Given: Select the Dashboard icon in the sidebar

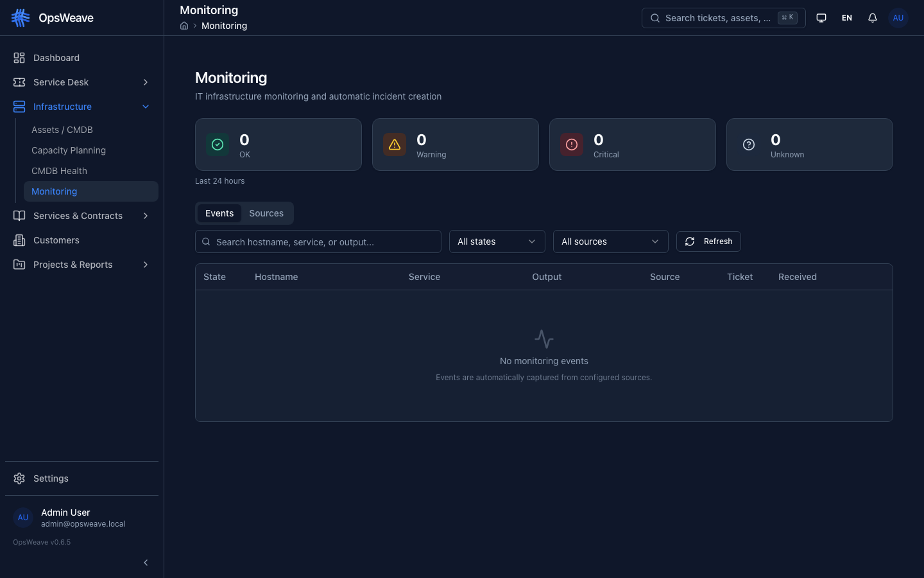Looking at the screenshot, I should coord(19,57).
